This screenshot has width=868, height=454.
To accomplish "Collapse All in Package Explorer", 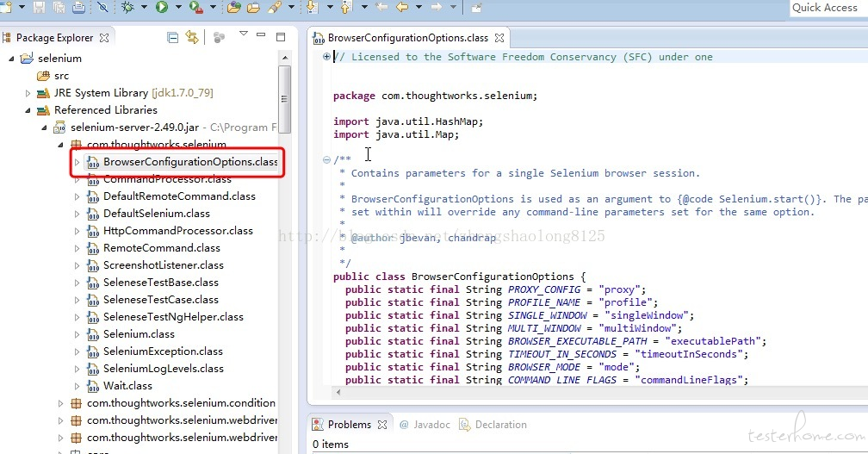I will point(173,38).
